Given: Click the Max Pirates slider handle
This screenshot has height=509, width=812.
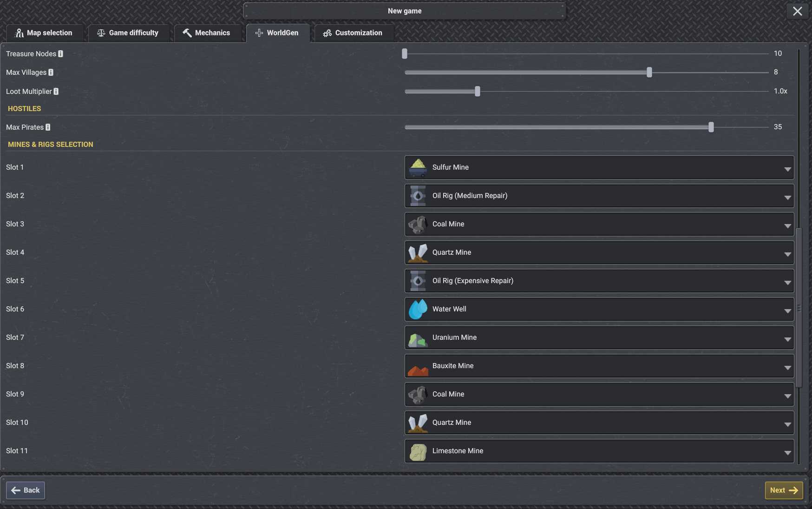Looking at the screenshot, I should (711, 127).
